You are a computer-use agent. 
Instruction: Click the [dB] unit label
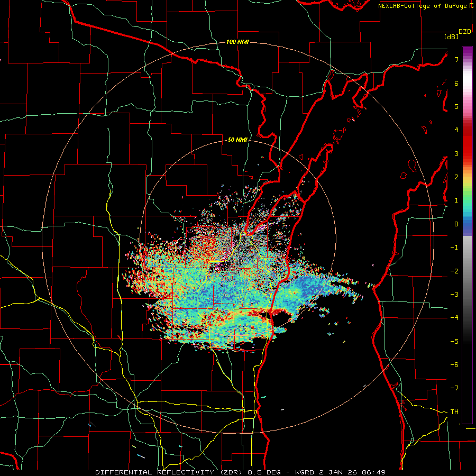pos(452,36)
